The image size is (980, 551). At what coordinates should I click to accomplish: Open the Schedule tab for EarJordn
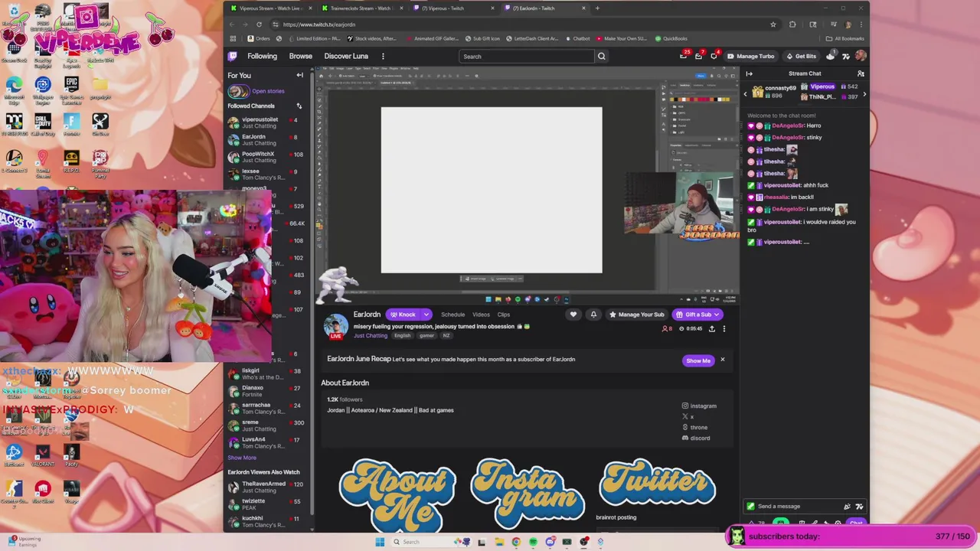click(x=452, y=315)
